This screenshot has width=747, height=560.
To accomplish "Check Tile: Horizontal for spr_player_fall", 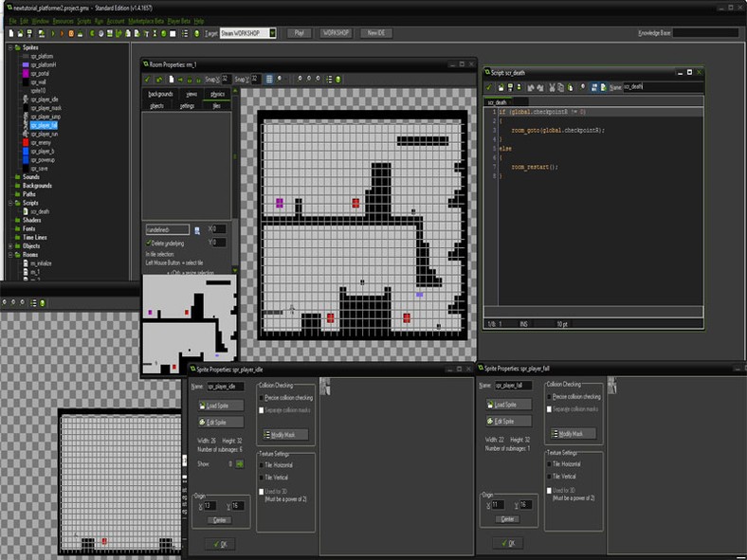I will point(550,463).
